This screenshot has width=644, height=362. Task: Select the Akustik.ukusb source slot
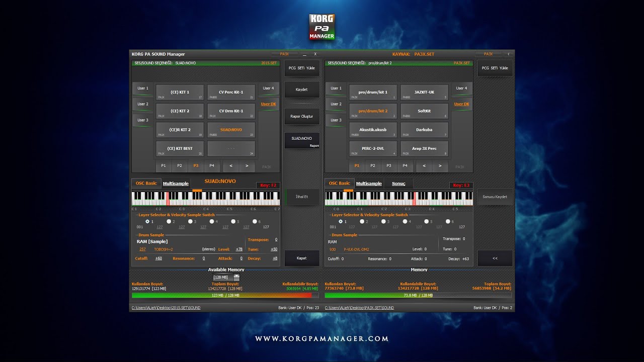tap(373, 130)
